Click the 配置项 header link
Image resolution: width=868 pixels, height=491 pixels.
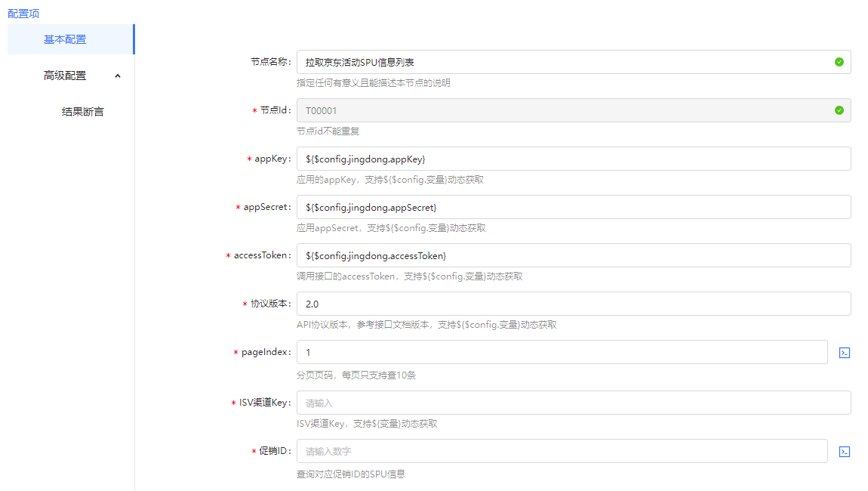(23, 14)
